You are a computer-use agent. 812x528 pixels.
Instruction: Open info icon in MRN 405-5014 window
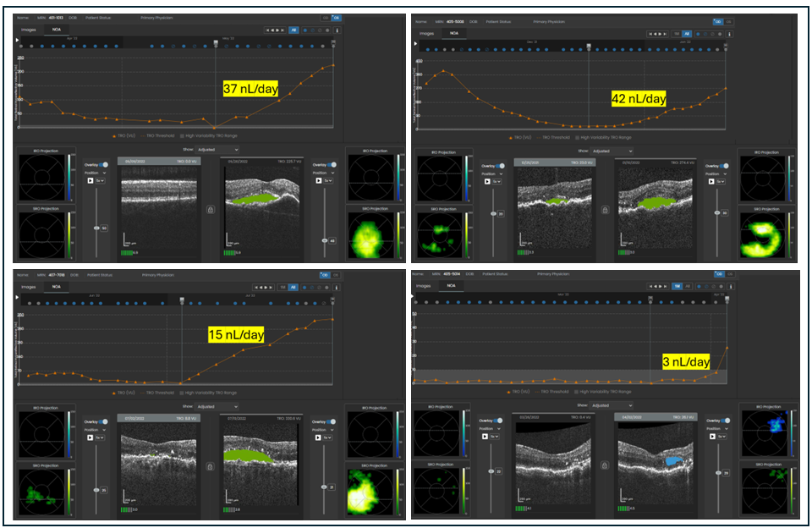pos(731,286)
